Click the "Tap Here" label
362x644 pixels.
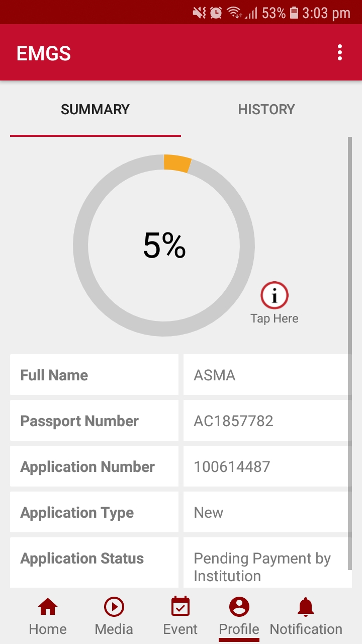[x=275, y=318]
